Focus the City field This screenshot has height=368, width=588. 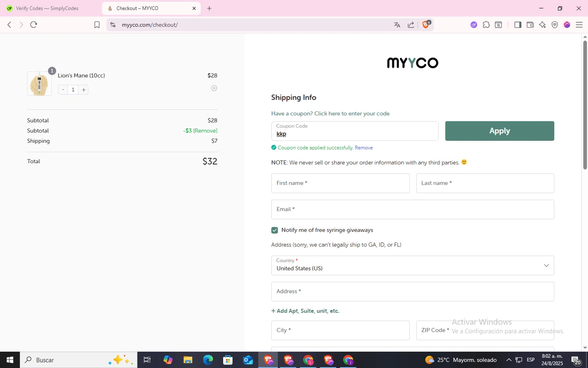[x=340, y=330]
